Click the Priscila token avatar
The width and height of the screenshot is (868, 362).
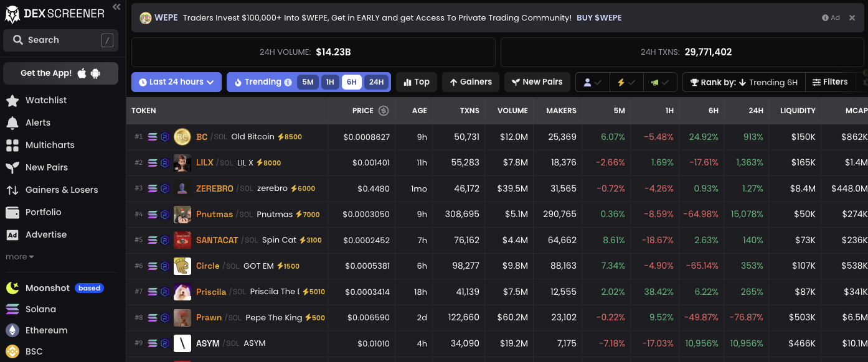tap(182, 292)
